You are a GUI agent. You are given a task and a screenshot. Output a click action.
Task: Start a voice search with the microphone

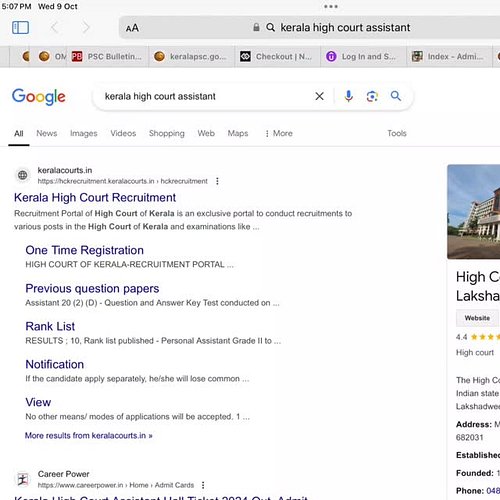point(349,96)
